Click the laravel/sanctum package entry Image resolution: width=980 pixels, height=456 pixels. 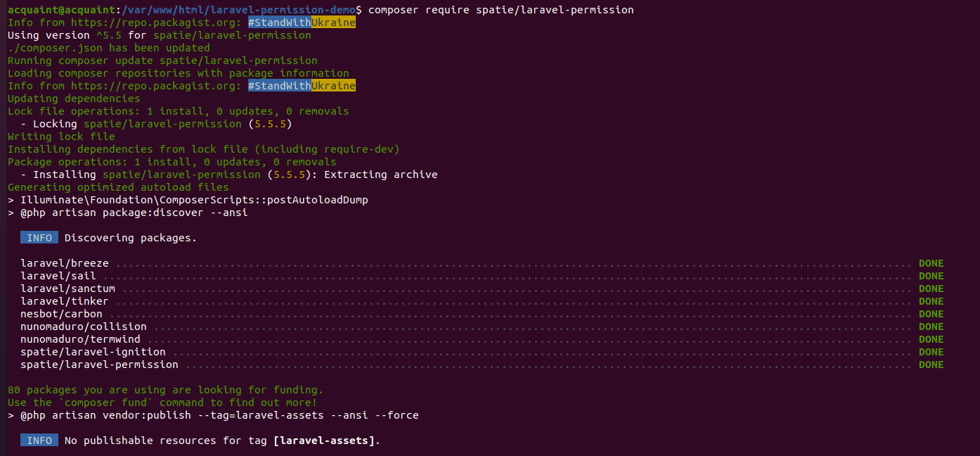(x=67, y=289)
